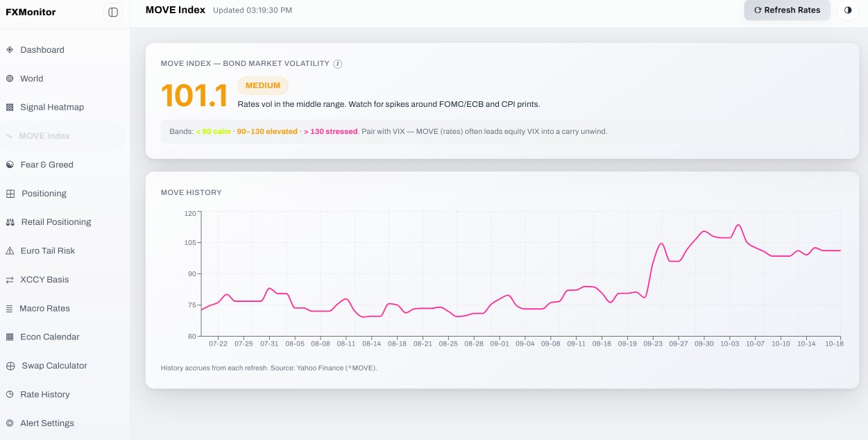Click the MOVE Index page title

(176, 10)
